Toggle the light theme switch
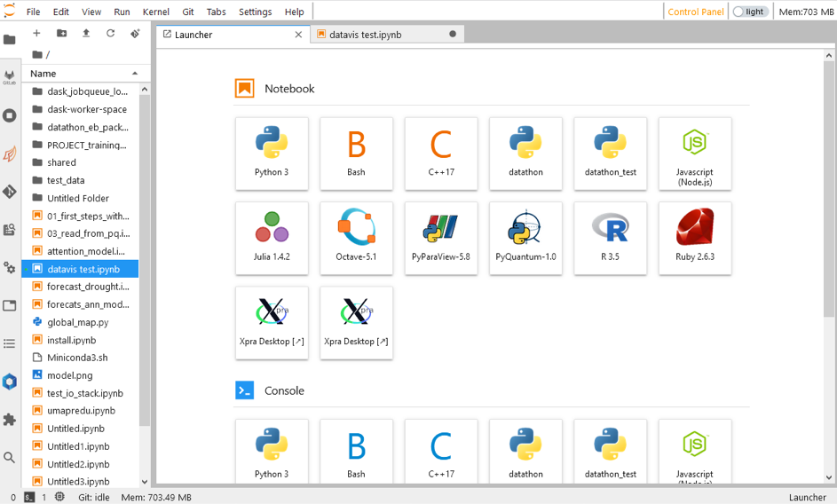The width and height of the screenshot is (837, 504). pyautogui.click(x=751, y=12)
